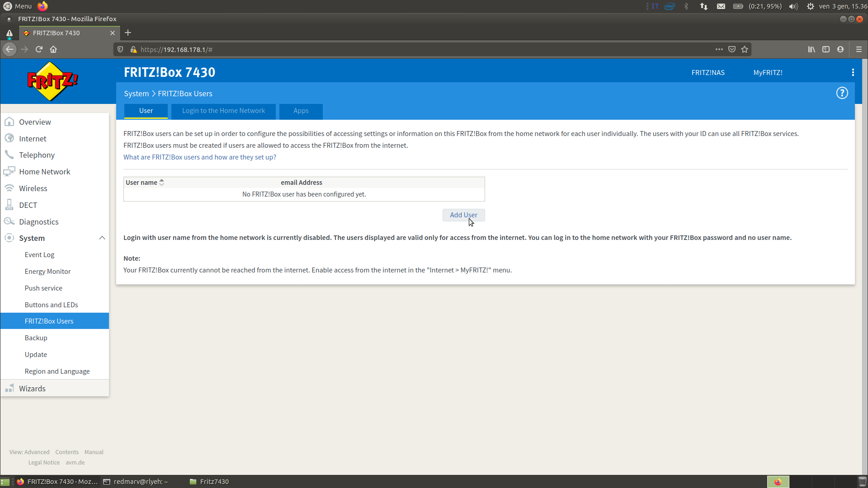
Task: Click the Internet globe icon in sidebar
Action: [9, 138]
